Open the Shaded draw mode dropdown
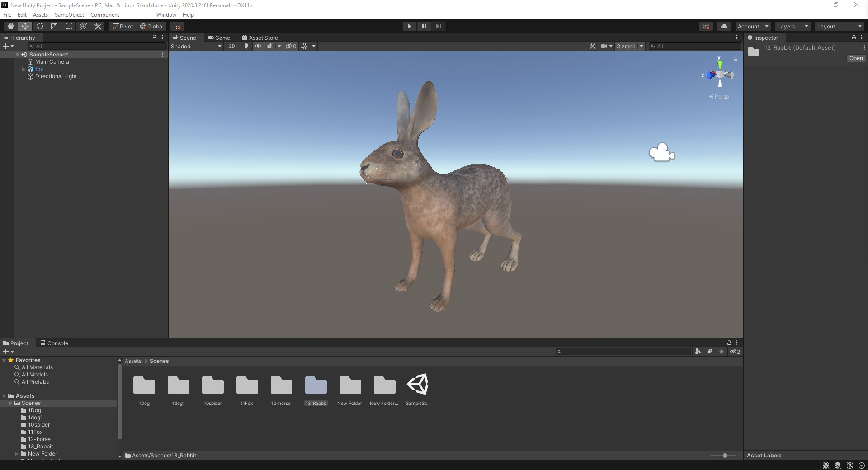868x470 pixels. (x=196, y=46)
